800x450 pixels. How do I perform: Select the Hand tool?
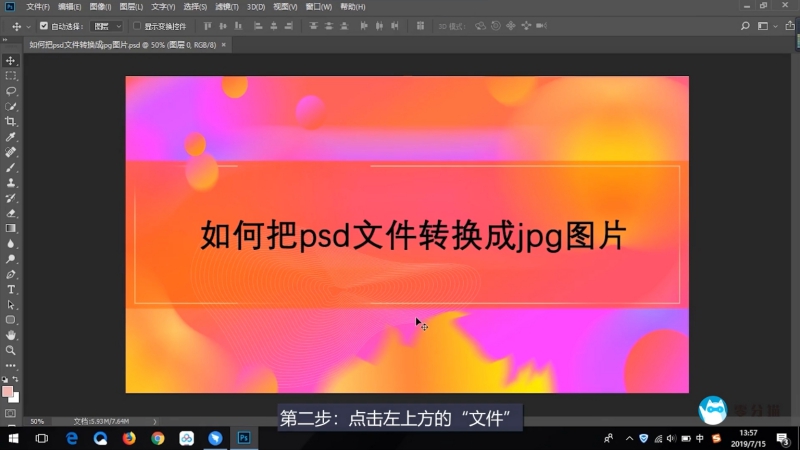pos(11,335)
